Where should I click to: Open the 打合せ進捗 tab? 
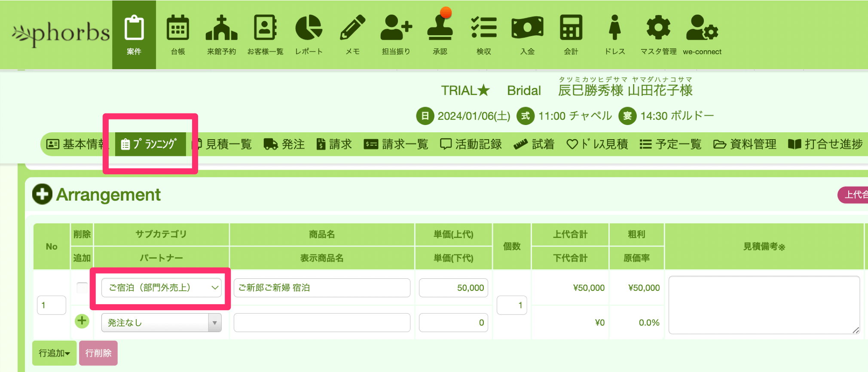825,144
